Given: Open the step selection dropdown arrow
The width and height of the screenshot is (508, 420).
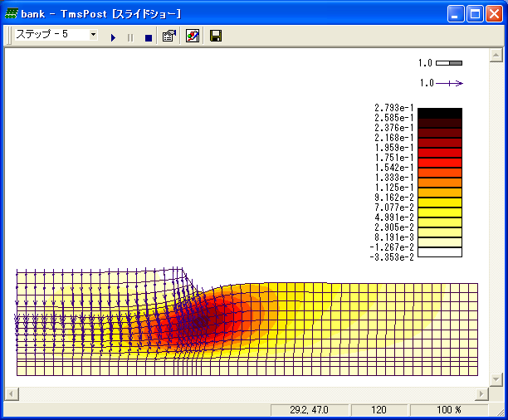Looking at the screenshot, I should tap(93, 34).
